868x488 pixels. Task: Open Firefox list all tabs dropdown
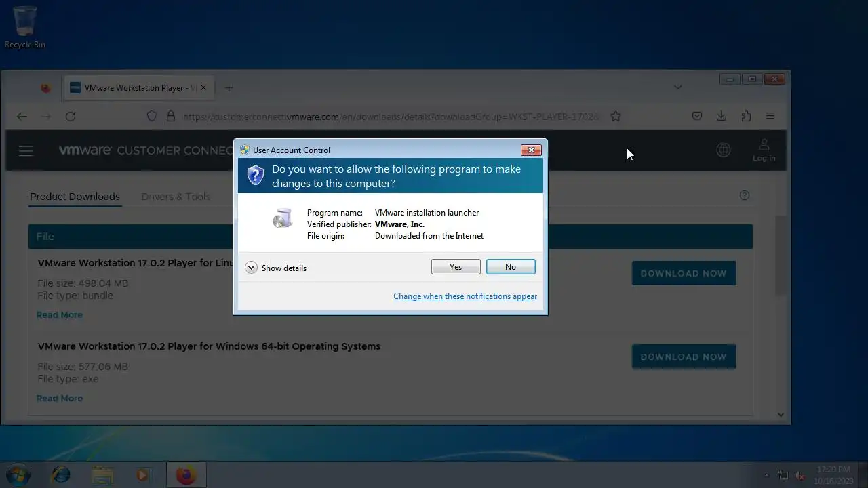pos(677,87)
